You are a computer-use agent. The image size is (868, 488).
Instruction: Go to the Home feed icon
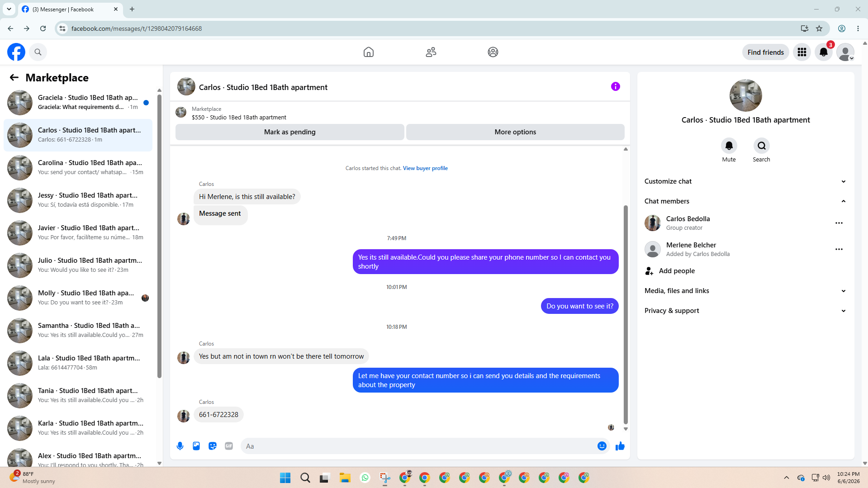point(369,52)
